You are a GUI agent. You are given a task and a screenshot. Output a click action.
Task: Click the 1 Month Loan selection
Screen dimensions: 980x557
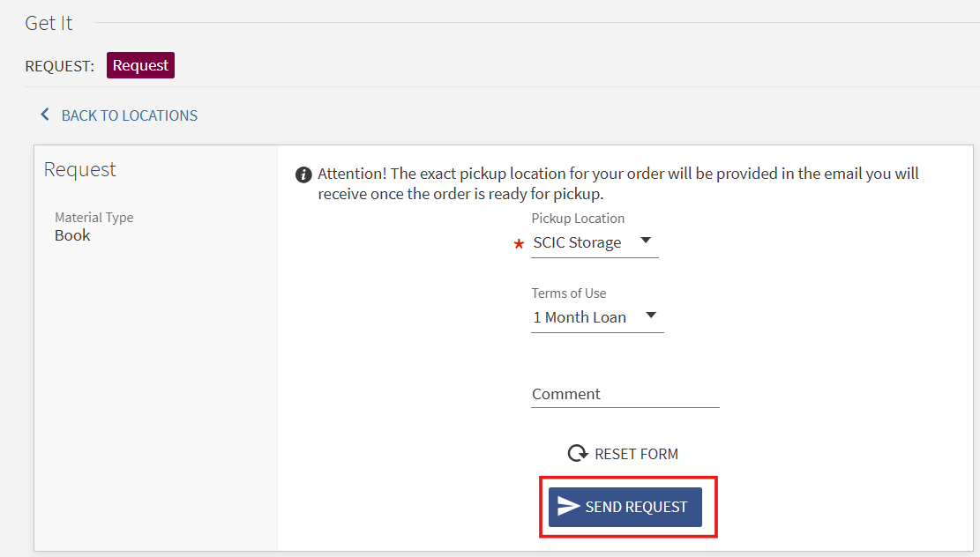point(580,317)
